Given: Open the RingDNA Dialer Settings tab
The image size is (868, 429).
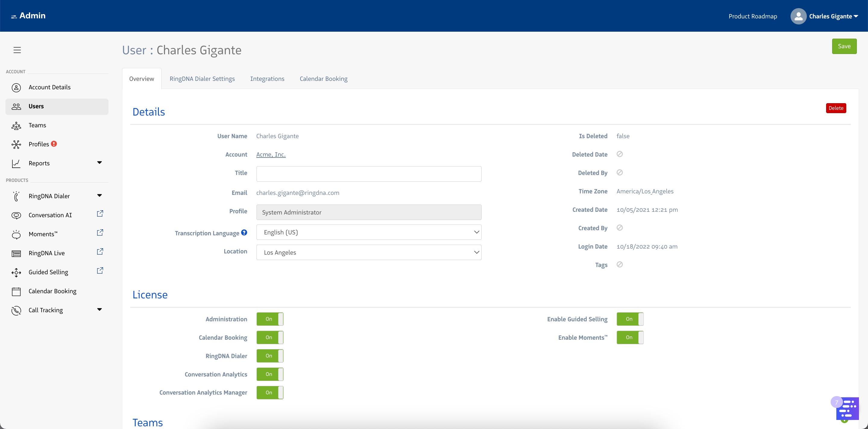Looking at the screenshot, I should click(x=202, y=78).
